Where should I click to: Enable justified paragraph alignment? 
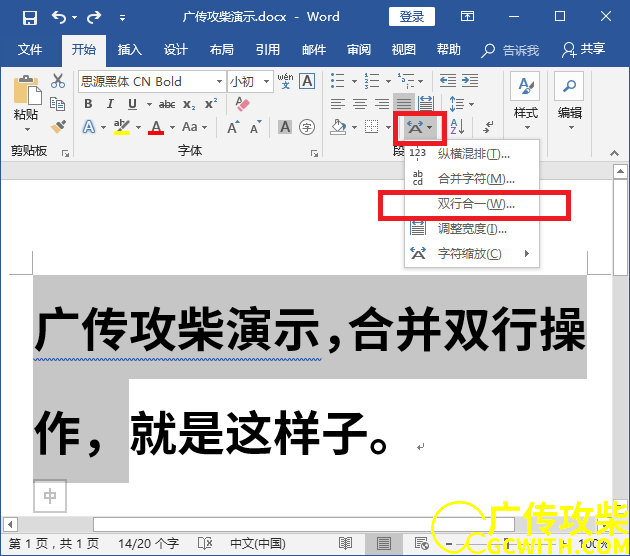click(404, 104)
